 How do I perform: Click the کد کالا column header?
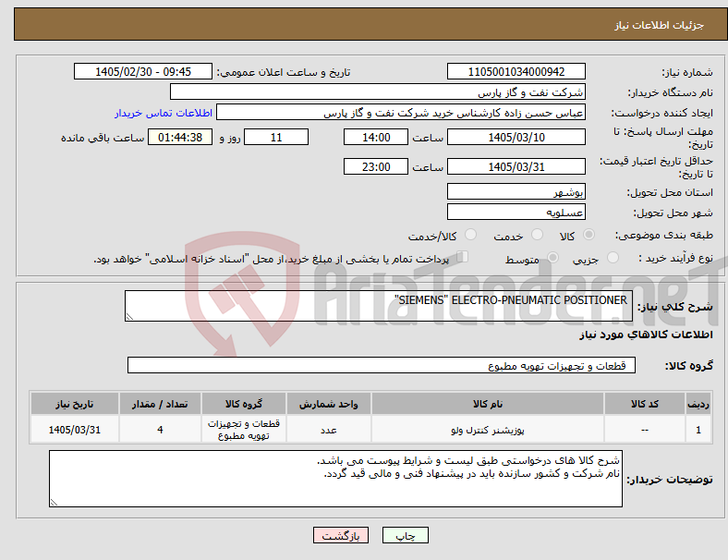(x=645, y=404)
